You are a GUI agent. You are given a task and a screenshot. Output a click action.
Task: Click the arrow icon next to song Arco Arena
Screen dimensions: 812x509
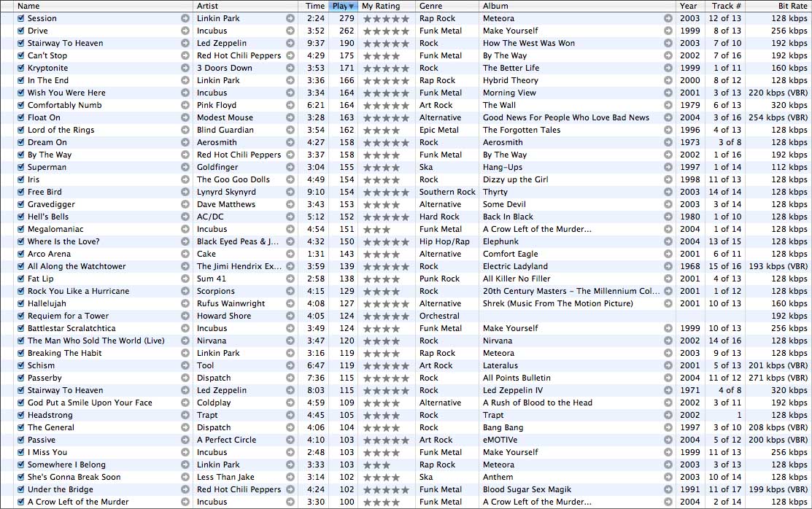[x=185, y=254]
